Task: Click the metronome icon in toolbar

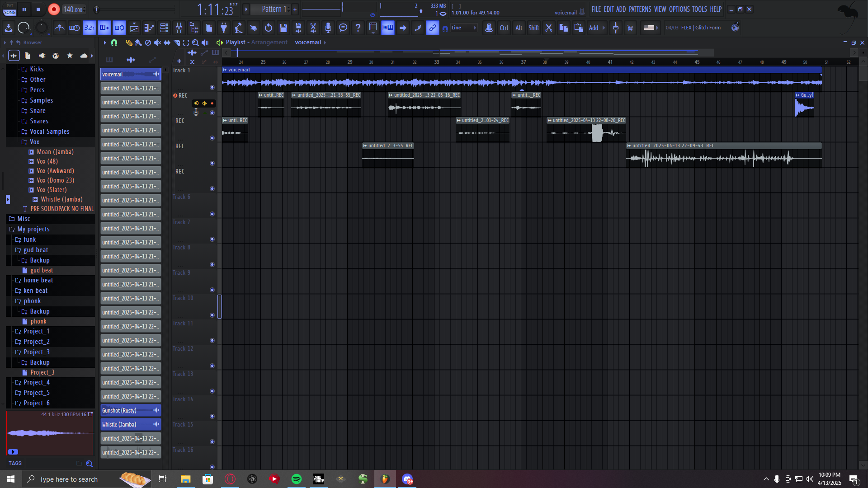Action: tap(59, 28)
